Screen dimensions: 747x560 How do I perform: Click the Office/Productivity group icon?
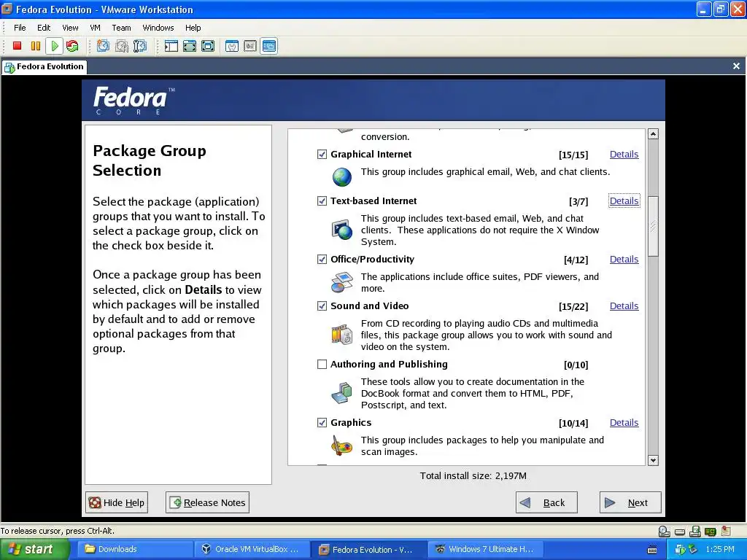[x=342, y=282]
